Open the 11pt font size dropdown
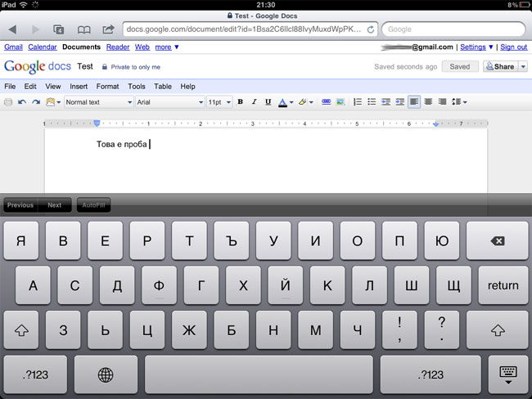 click(219, 102)
